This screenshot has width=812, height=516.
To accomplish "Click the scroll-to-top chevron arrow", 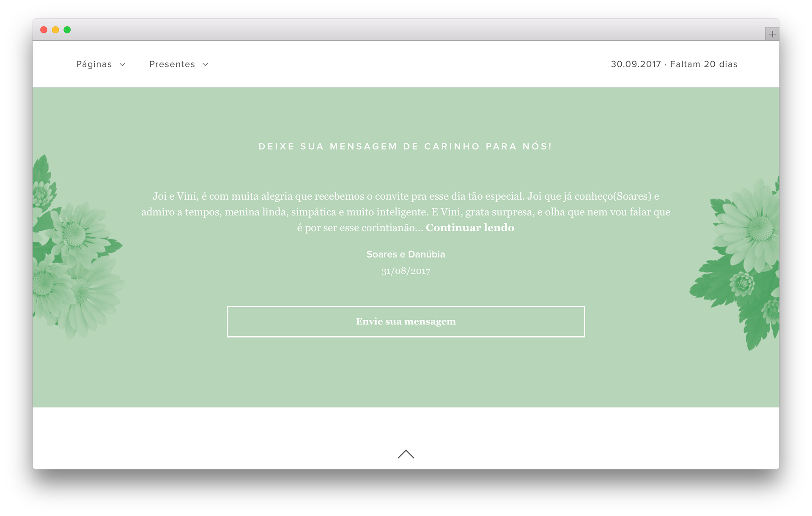I will (406, 454).
